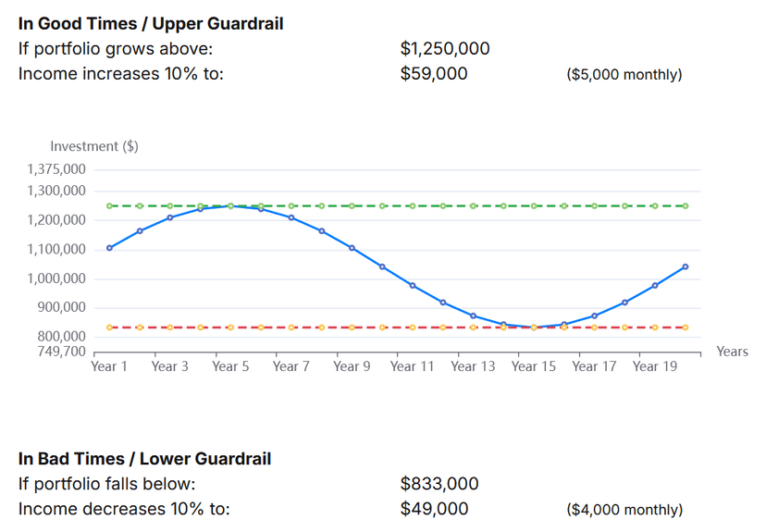This screenshot has width=766, height=532.
Task: Click the Years axis label
Action: click(x=733, y=352)
